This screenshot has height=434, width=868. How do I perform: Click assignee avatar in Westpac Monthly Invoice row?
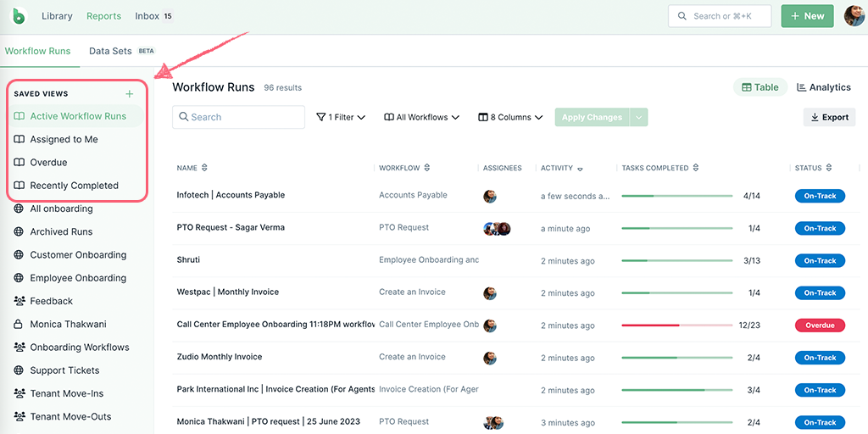click(489, 293)
